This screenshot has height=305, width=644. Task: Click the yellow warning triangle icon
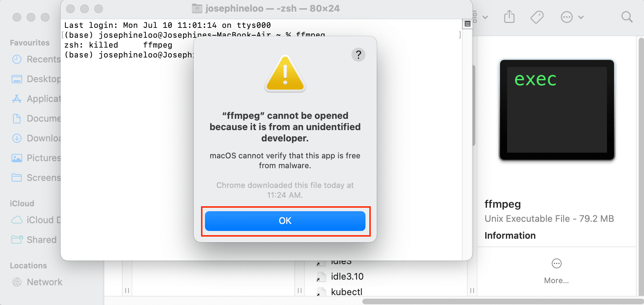tap(285, 73)
